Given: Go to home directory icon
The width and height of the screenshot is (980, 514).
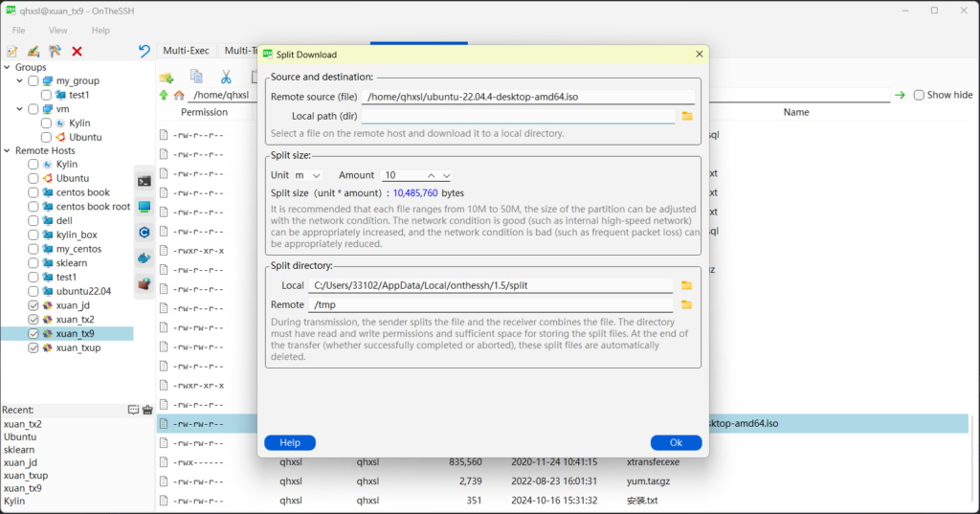Looking at the screenshot, I should click(x=179, y=96).
